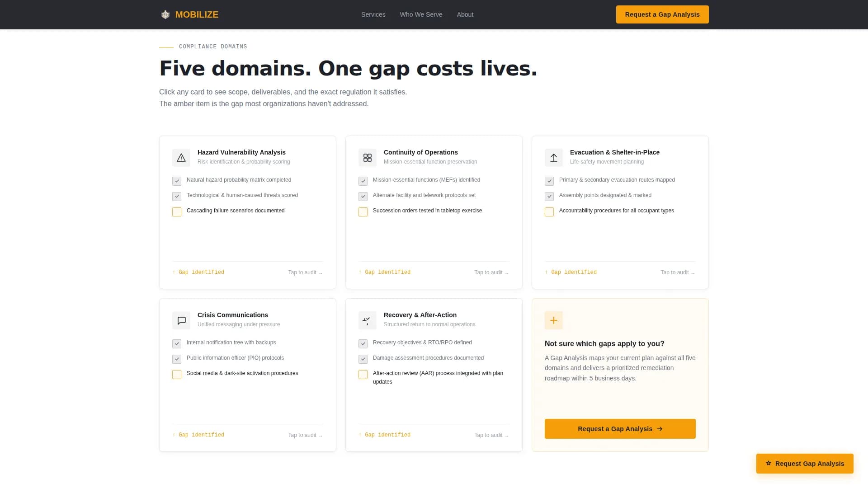This screenshot has width=868, height=488.
Task: Click the 'Not sure which gaps apply to you?' heading
Action: [604, 343]
